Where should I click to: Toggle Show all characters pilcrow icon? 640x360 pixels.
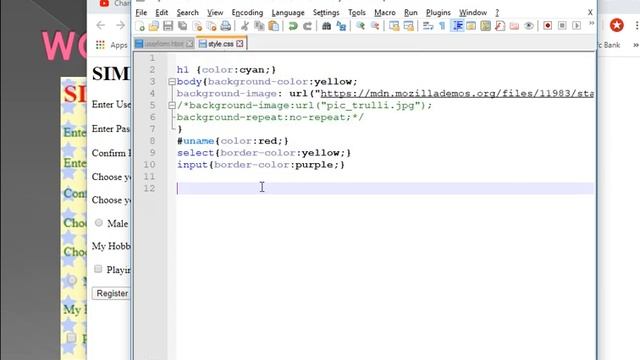click(x=442, y=27)
